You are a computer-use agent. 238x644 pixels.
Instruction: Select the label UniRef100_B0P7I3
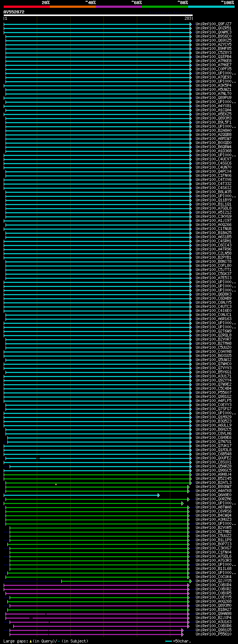pos(213,544)
